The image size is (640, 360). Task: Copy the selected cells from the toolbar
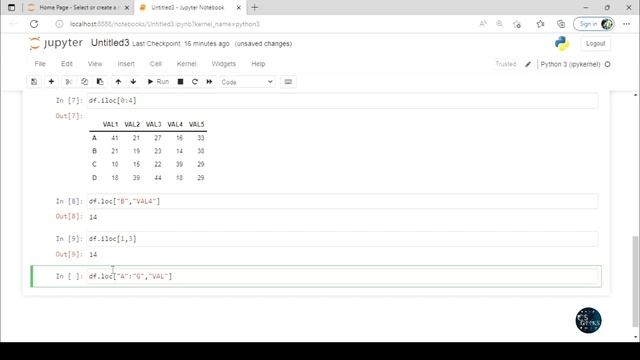(84, 82)
